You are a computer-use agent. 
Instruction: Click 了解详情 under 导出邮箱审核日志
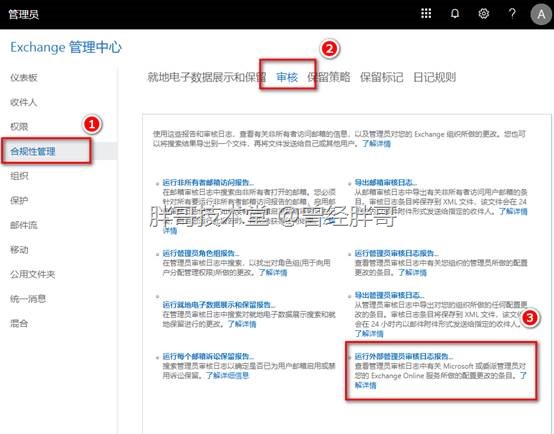513,211
